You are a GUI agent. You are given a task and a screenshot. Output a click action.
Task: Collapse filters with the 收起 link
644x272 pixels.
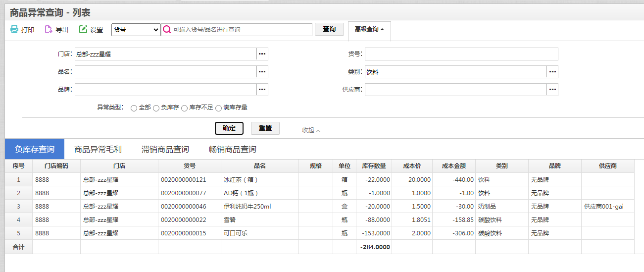coord(311,130)
